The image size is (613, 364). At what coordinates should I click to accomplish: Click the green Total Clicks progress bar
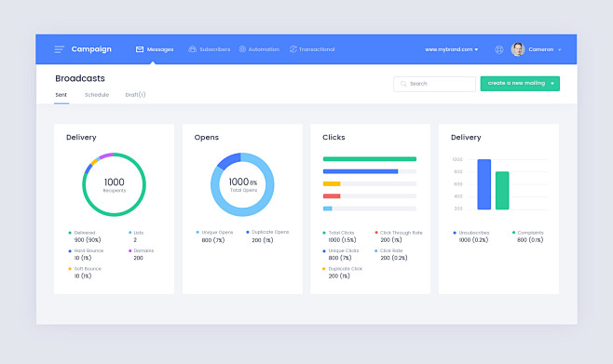370,159
